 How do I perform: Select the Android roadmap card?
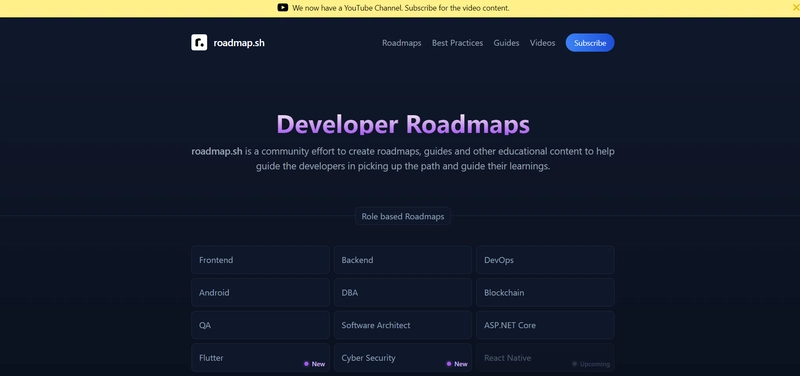260,293
